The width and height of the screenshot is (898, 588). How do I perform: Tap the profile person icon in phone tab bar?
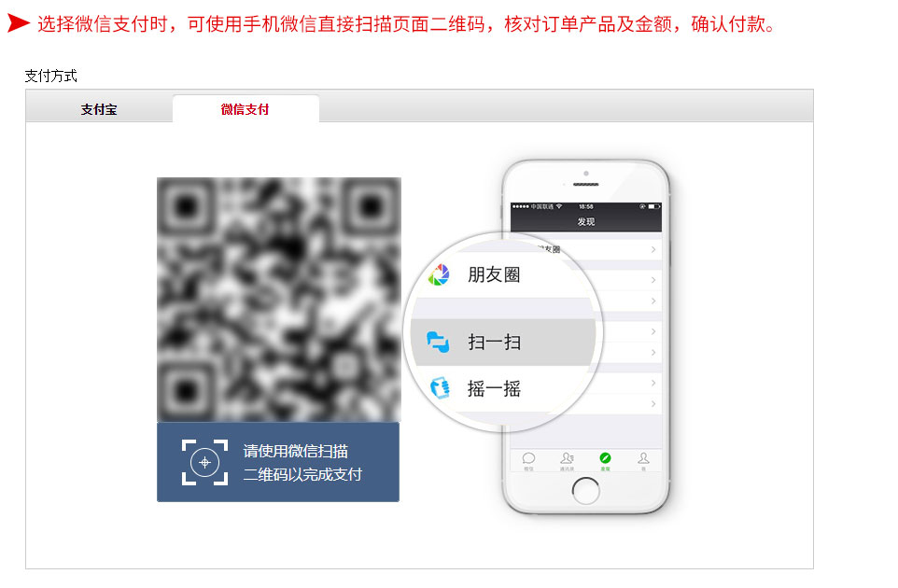(644, 458)
